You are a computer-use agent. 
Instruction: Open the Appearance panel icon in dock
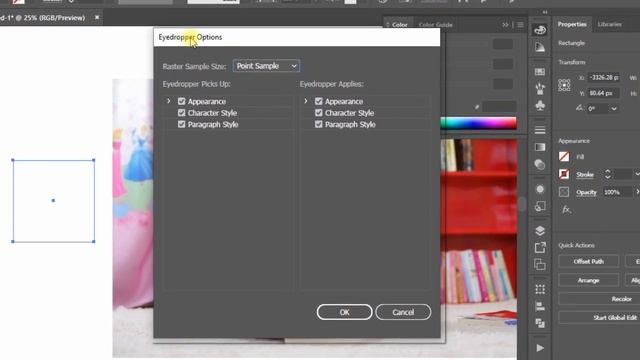[540, 189]
